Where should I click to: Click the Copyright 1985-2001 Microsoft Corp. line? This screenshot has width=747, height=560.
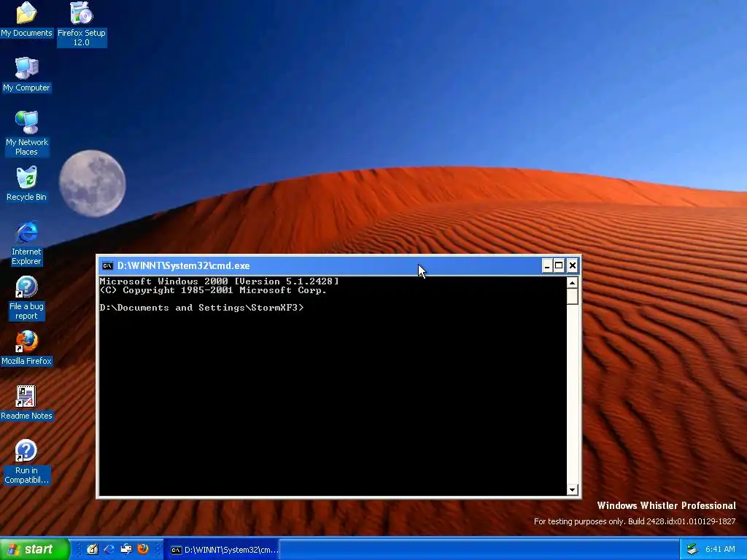pos(213,290)
